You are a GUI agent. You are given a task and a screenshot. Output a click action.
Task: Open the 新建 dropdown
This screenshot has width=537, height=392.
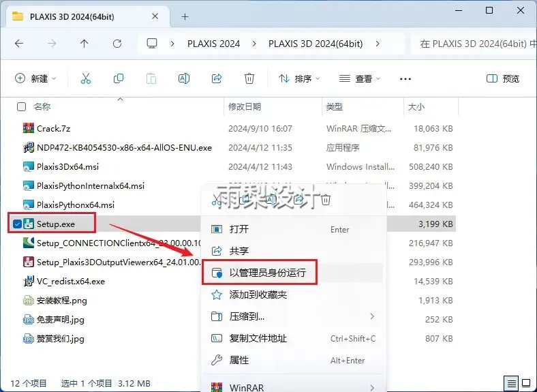click(x=35, y=79)
